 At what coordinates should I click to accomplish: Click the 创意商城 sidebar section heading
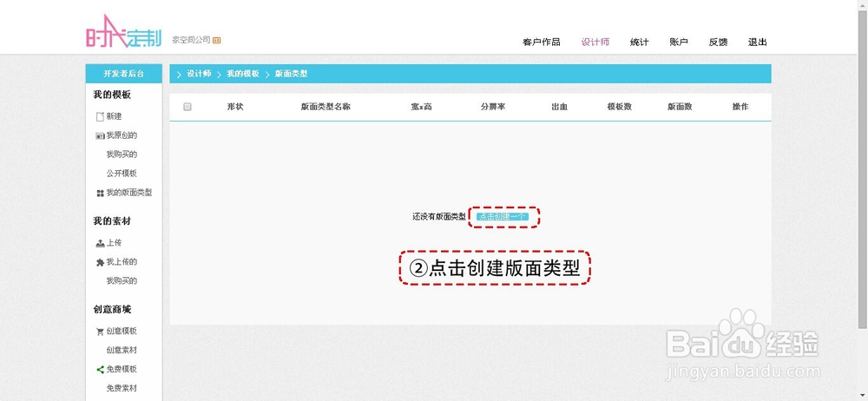[112, 310]
